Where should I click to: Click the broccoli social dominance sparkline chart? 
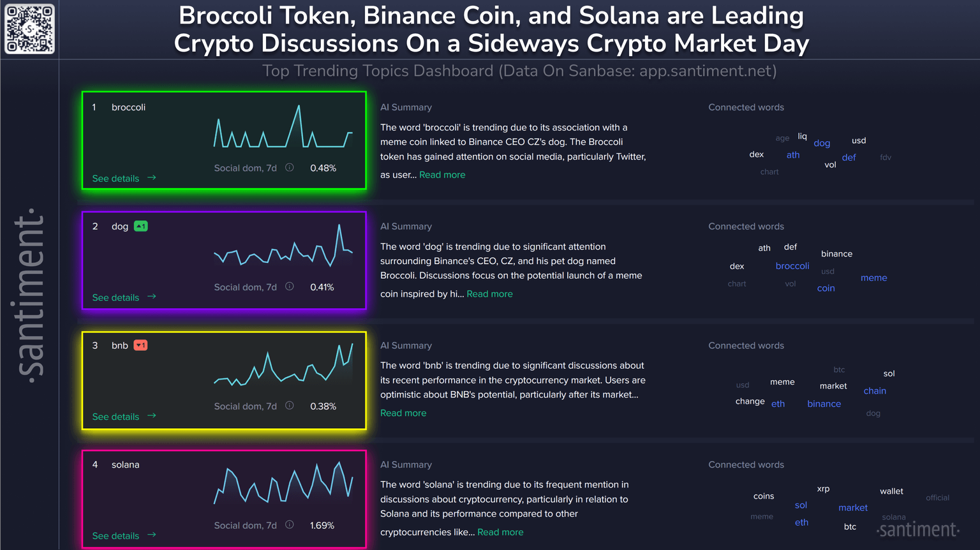click(x=283, y=126)
